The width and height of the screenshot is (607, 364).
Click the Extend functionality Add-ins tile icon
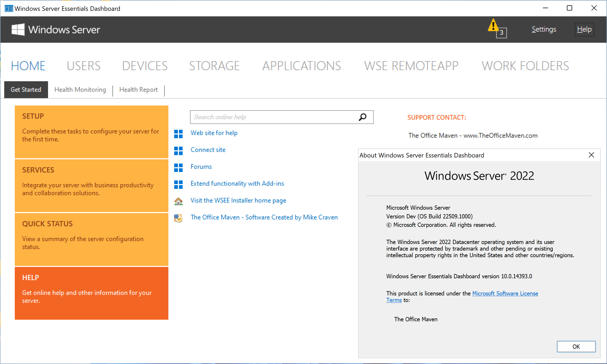click(x=179, y=185)
